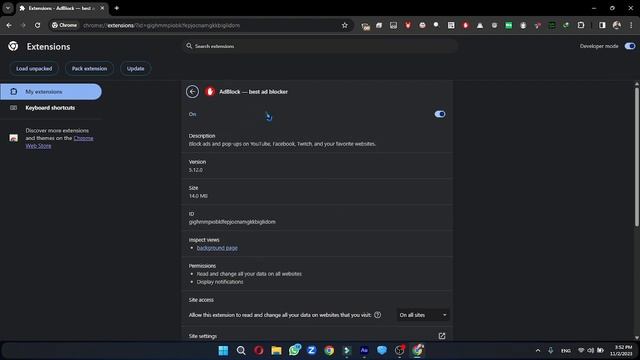This screenshot has height=360, width=640.
Task: Click the extension ID text
Action: tap(232, 222)
